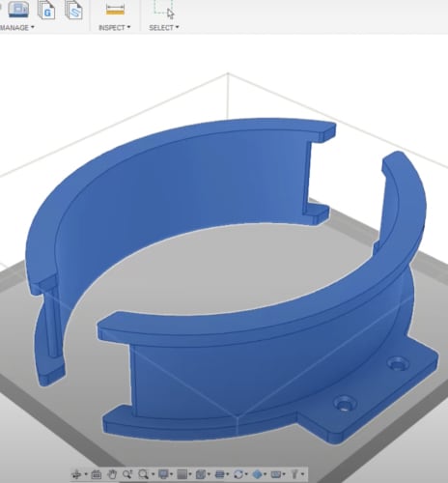Click the window selection tool icon
The image size is (448, 483).
[x=164, y=9]
